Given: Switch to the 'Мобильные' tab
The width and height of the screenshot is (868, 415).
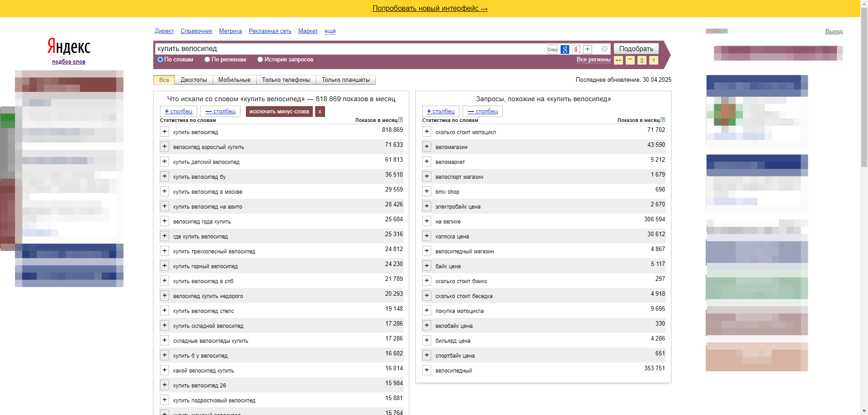Looking at the screenshot, I should tap(234, 80).
